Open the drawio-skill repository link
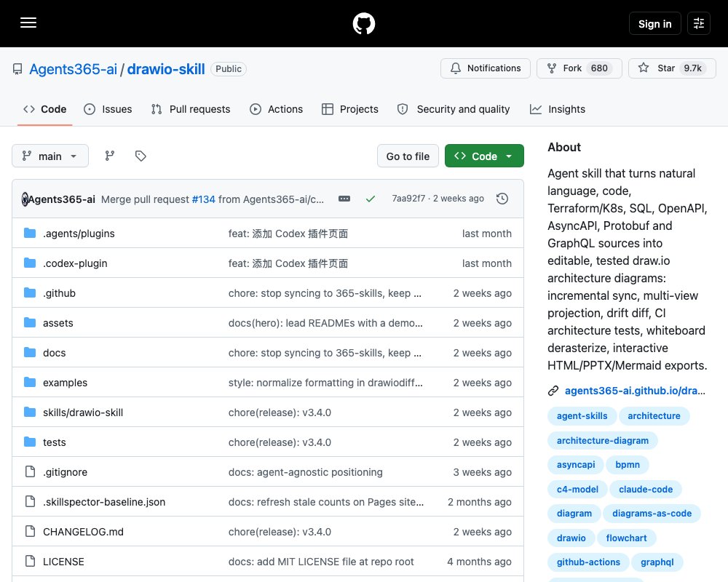Image resolution: width=728 pixels, height=582 pixels. [166, 69]
